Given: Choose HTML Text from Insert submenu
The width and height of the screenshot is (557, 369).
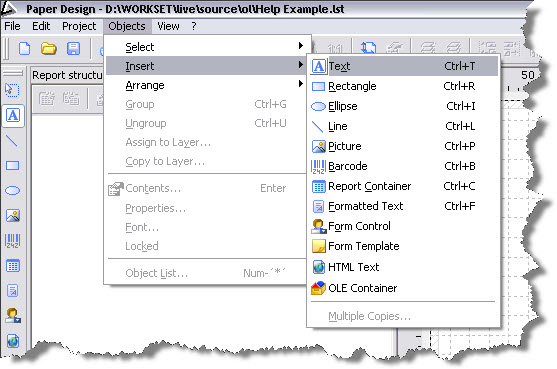Looking at the screenshot, I should tap(404, 267).
